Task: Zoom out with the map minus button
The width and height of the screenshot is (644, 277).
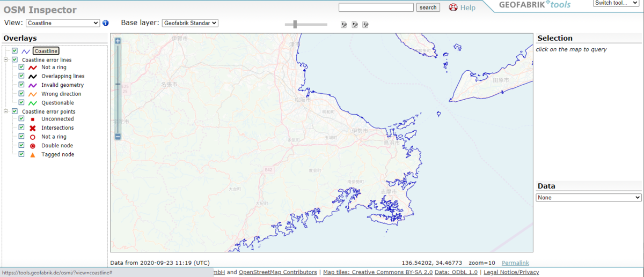Action: 118,137
